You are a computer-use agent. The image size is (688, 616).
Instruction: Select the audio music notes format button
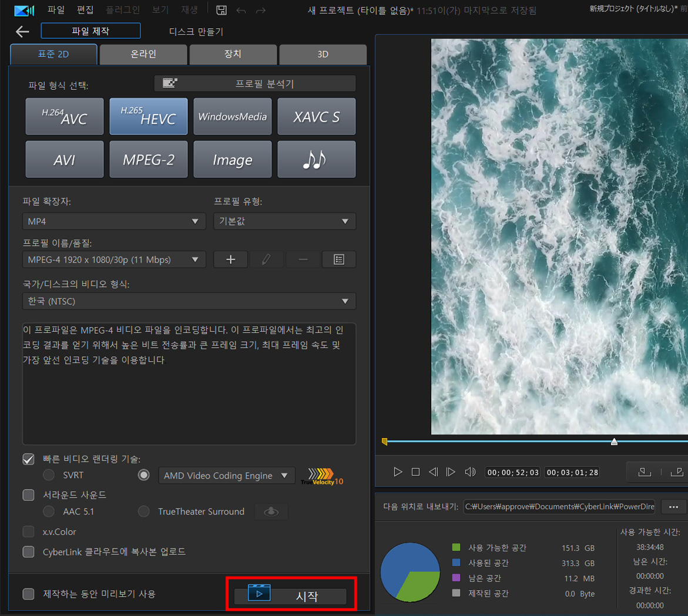(x=316, y=159)
